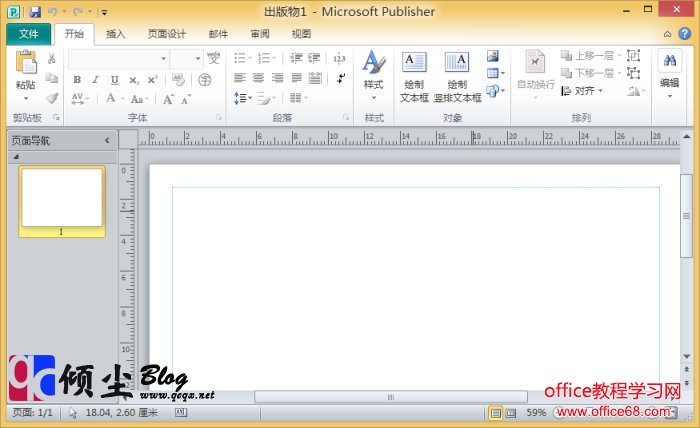Open Change Case Aa dropdown
This screenshot has height=428, width=700.
pyautogui.click(x=139, y=99)
